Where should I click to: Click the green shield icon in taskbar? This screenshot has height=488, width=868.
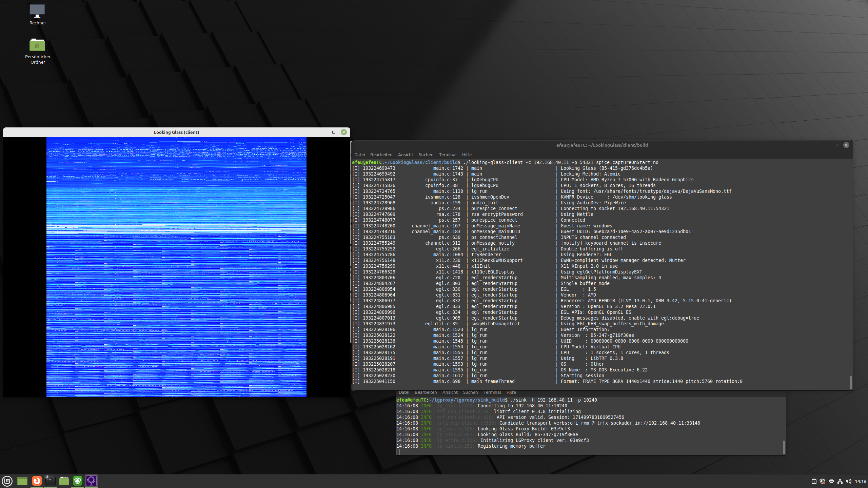click(x=78, y=481)
